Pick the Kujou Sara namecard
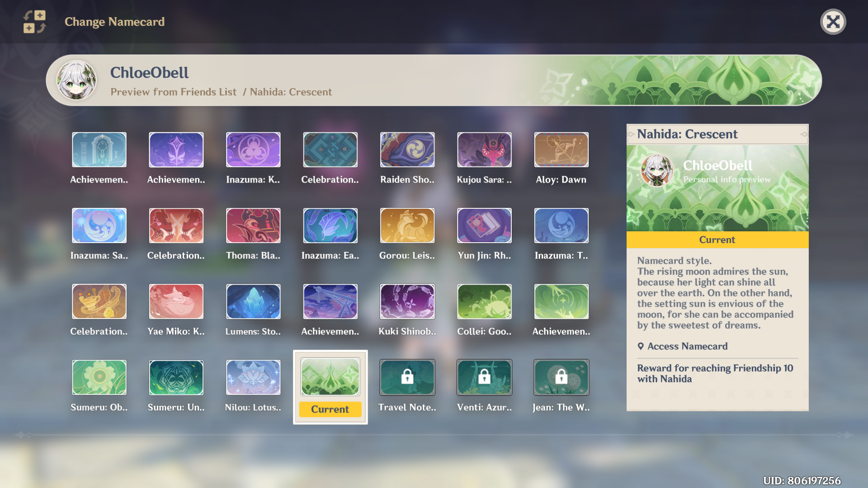The width and height of the screenshot is (868, 488). click(x=484, y=150)
